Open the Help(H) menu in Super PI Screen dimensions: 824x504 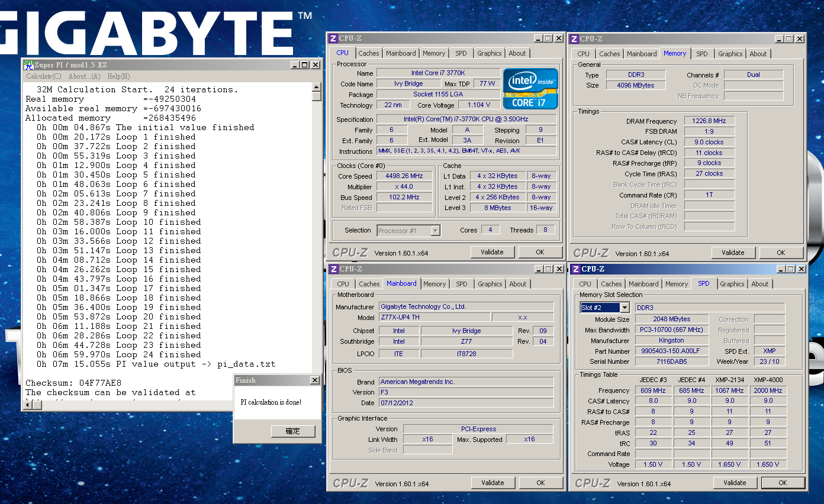[118, 76]
